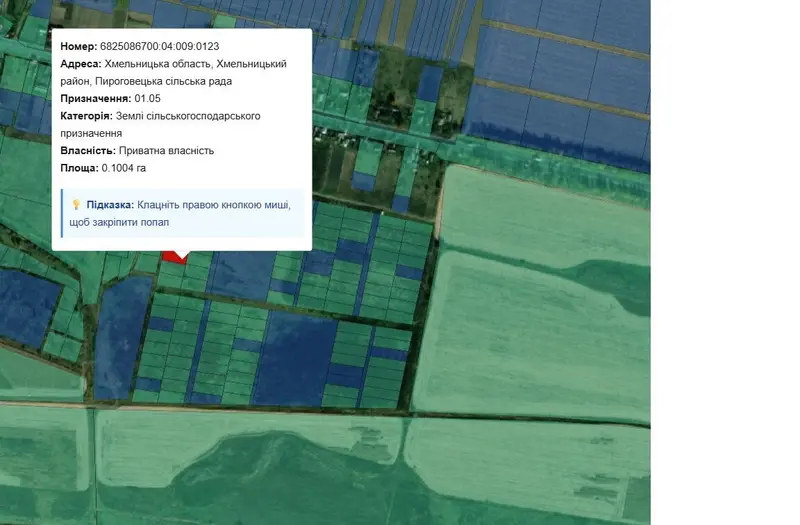Screen dimensions: 800x525
Task: Click the 'Номер:' label in the popup
Action: (x=79, y=46)
